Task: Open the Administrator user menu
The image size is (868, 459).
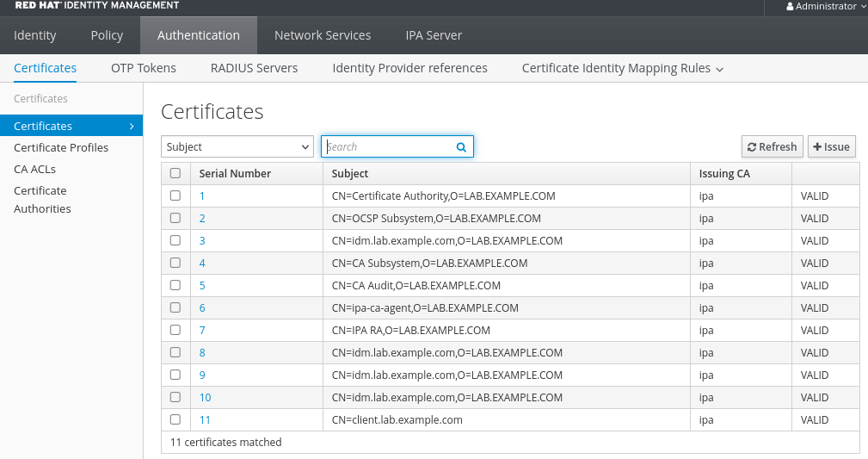Action: 821,7
